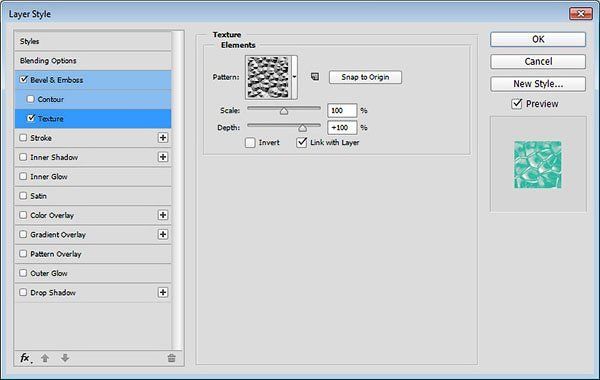Add another Stroke effect plus icon
The image size is (600, 380).
tap(163, 138)
